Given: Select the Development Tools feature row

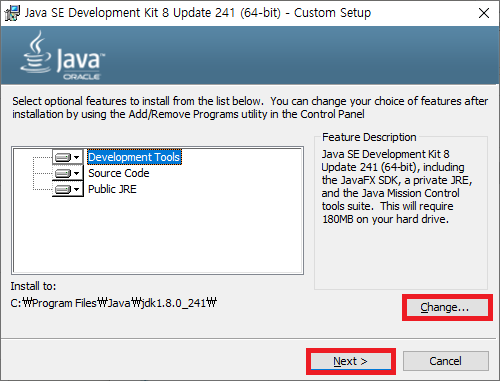Looking at the screenshot, I should (x=134, y=157).
